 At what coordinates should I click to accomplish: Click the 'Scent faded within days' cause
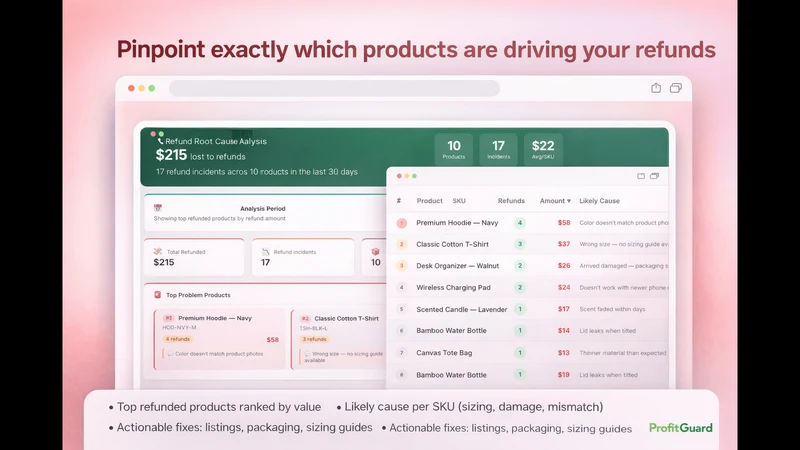point(612,309)
